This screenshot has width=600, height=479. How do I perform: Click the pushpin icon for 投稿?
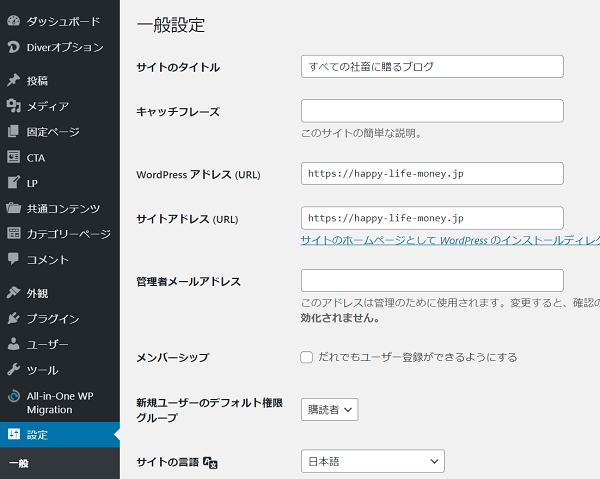13,80
